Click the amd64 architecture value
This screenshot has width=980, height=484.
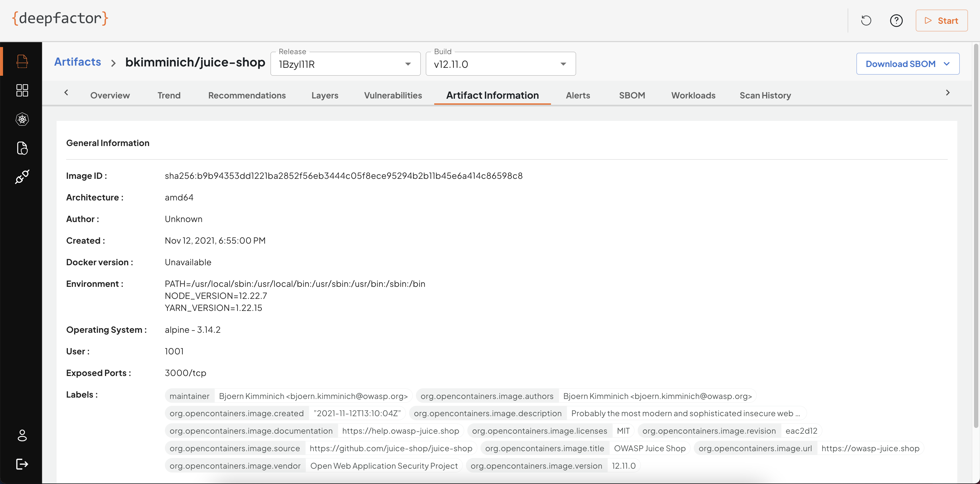tap(179, 197)
